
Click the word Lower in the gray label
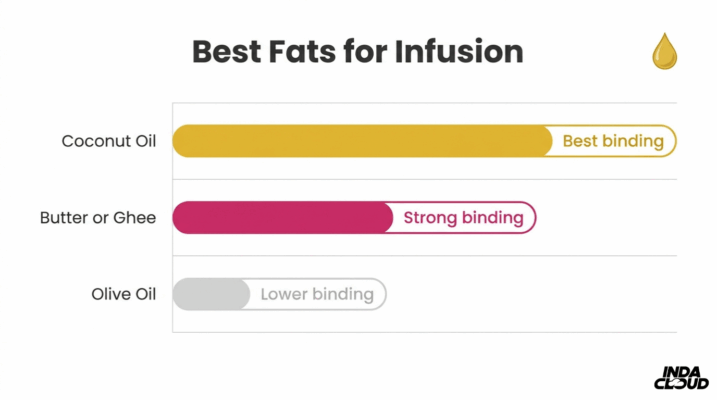(283, 294)
